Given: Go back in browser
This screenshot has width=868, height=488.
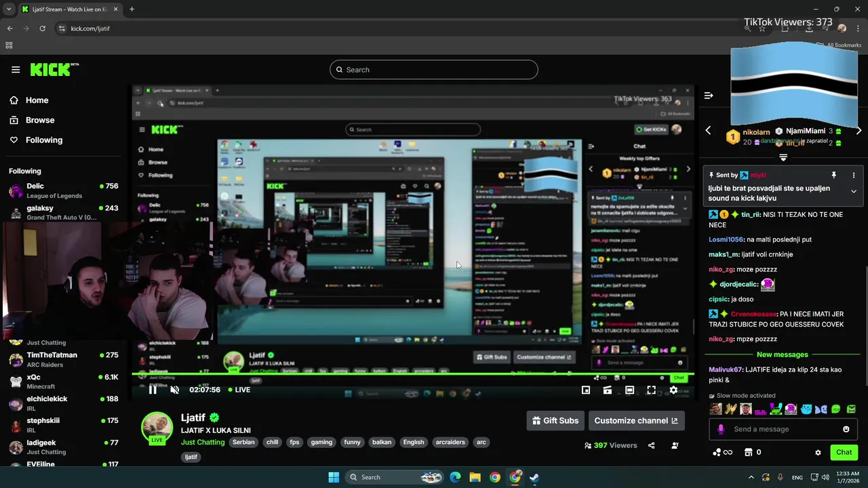Looking at the screenshot, I should [9, 28].
